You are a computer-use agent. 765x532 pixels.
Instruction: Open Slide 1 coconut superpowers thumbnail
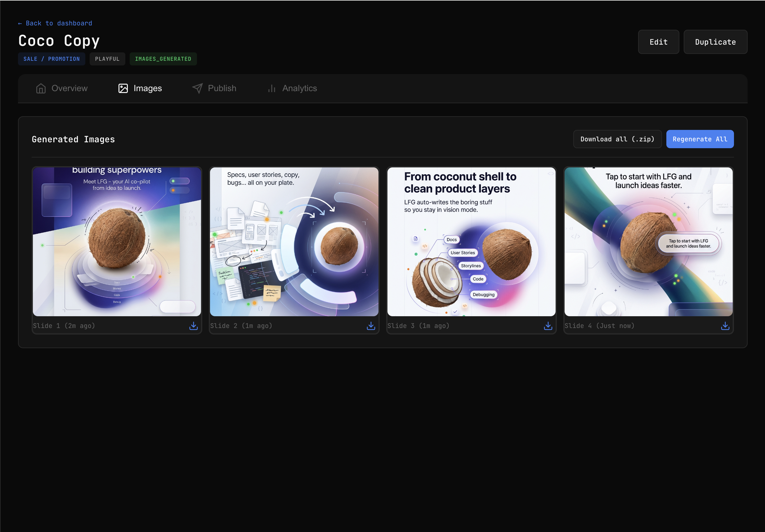click(x=117, y=242)
